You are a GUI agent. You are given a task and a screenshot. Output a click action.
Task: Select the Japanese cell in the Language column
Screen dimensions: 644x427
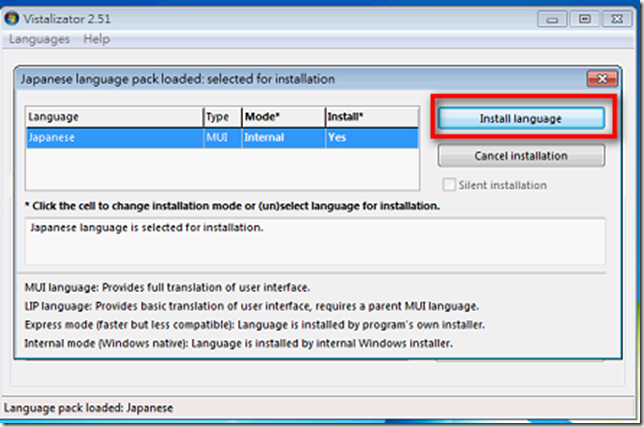coord(115,138)
